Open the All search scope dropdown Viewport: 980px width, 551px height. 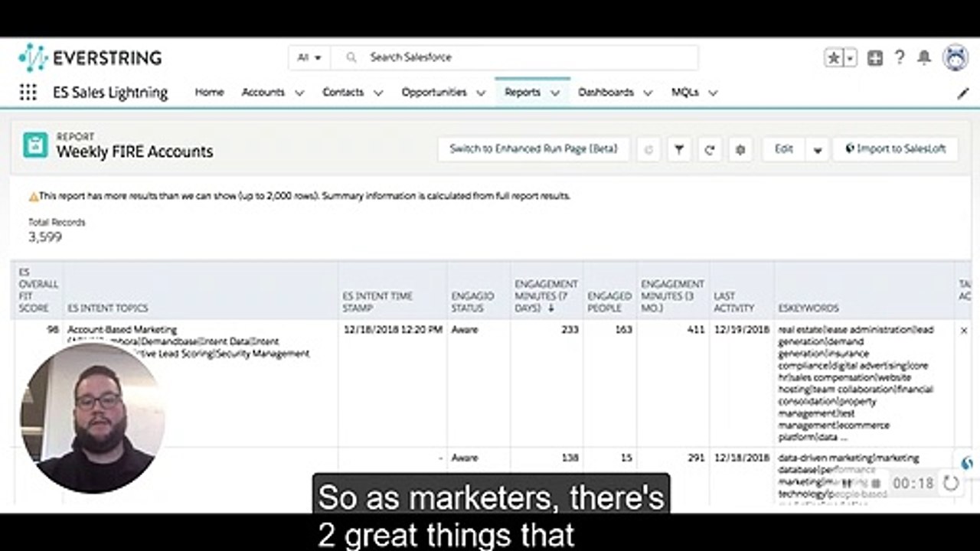point(309,57)
